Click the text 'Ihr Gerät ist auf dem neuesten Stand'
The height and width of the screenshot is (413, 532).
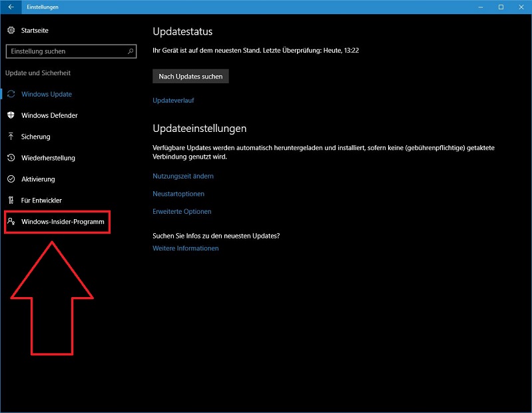(x=206, y=50)
